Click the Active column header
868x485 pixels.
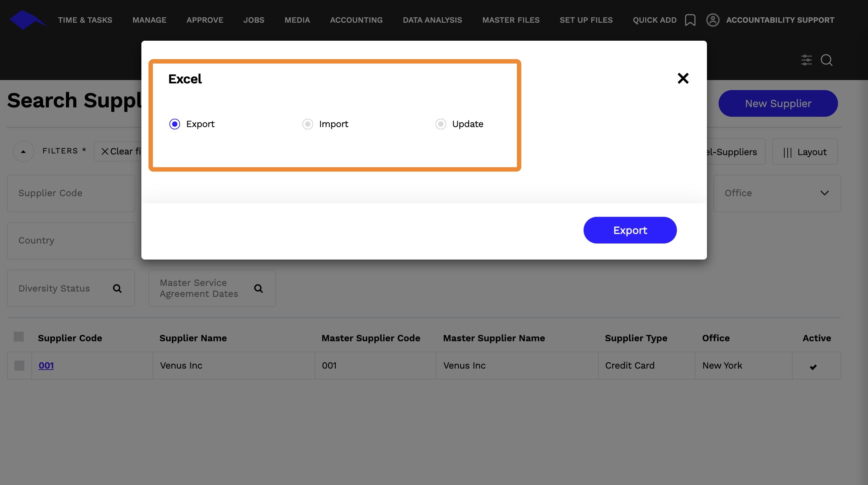point(816,338)
